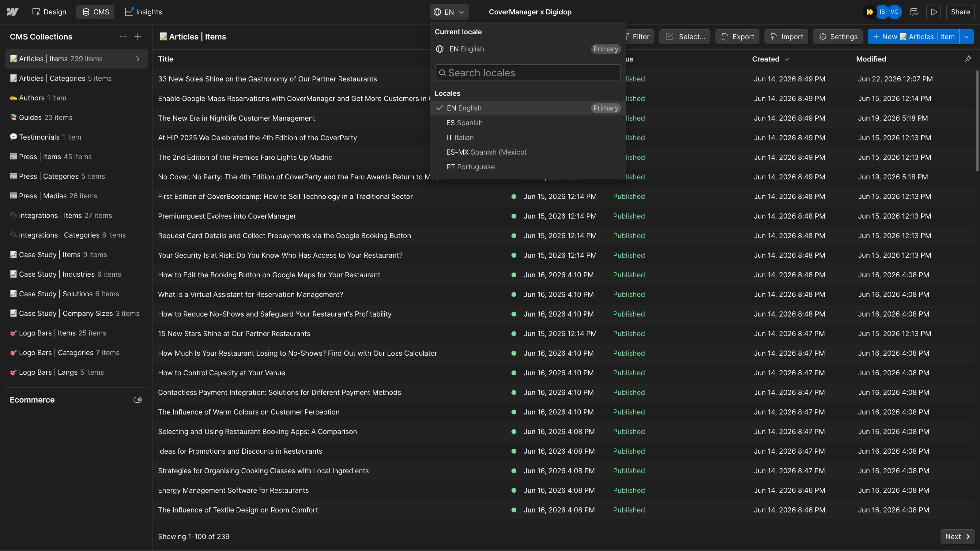Image resolution: width=980 pixels, height=551 pixels.
Task: Expand the Articles | Items collection chevron
Action: click(138, 59)
